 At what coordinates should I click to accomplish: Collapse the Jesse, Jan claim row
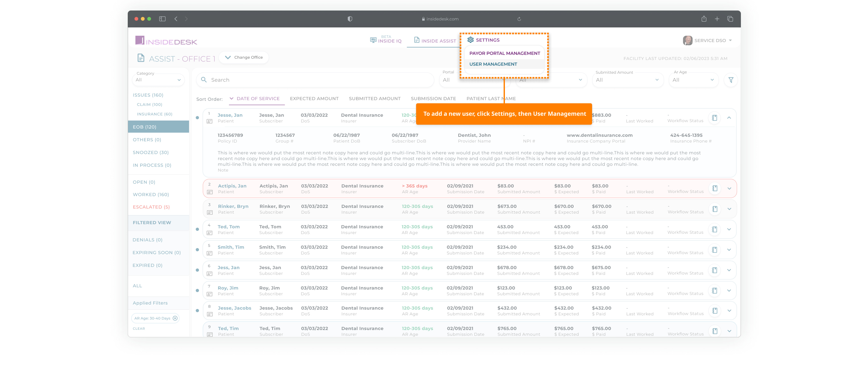[729, 118]
